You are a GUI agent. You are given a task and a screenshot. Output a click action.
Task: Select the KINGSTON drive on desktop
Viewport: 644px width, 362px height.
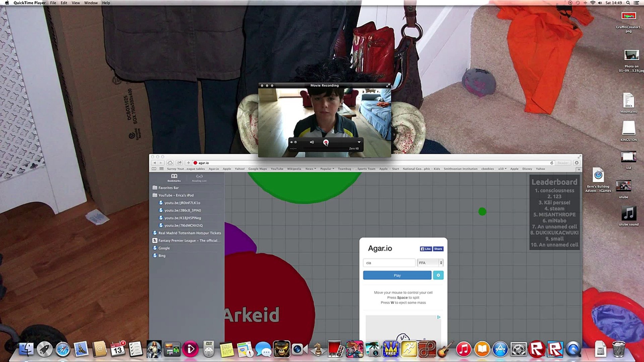point(629,131)
